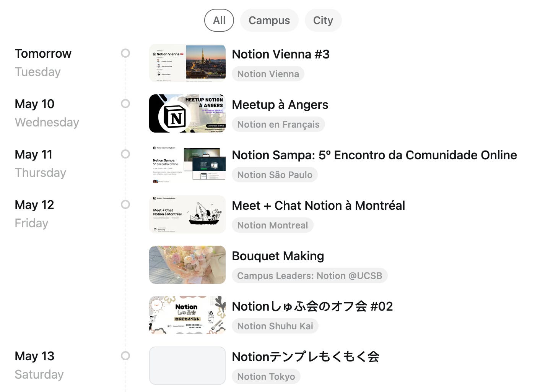Switch to the City filter tab
Viewport: 553px width, 392px height.
(323, 20)
